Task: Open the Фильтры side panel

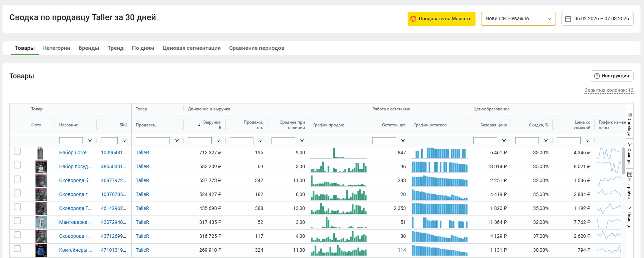Action: [x=630, y=154]
